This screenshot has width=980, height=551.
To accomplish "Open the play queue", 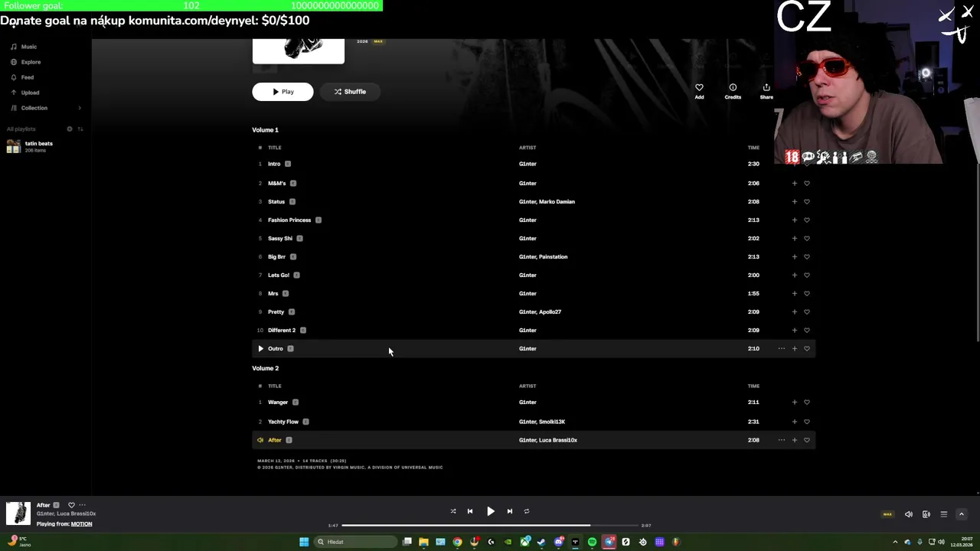I will pos(944,514).
